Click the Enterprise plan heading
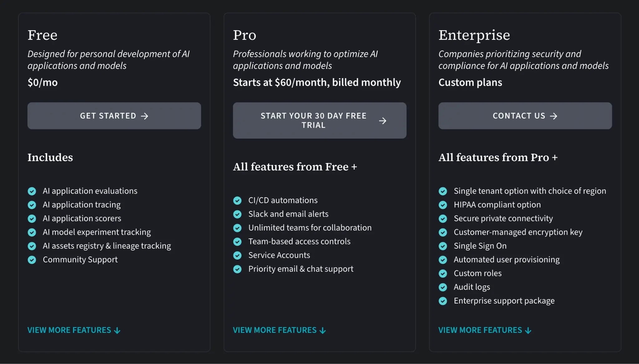 click(474, 35)
